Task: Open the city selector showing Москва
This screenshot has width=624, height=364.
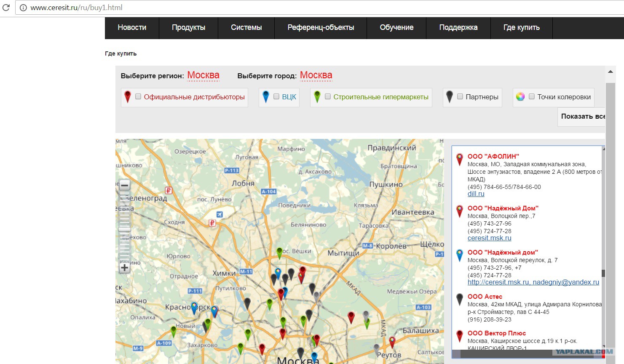Action: [316, 75]
